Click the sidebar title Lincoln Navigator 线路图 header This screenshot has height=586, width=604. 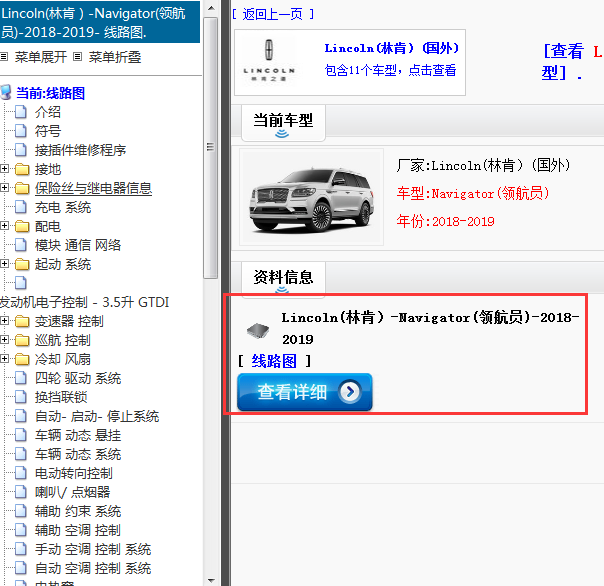point(100,22)
